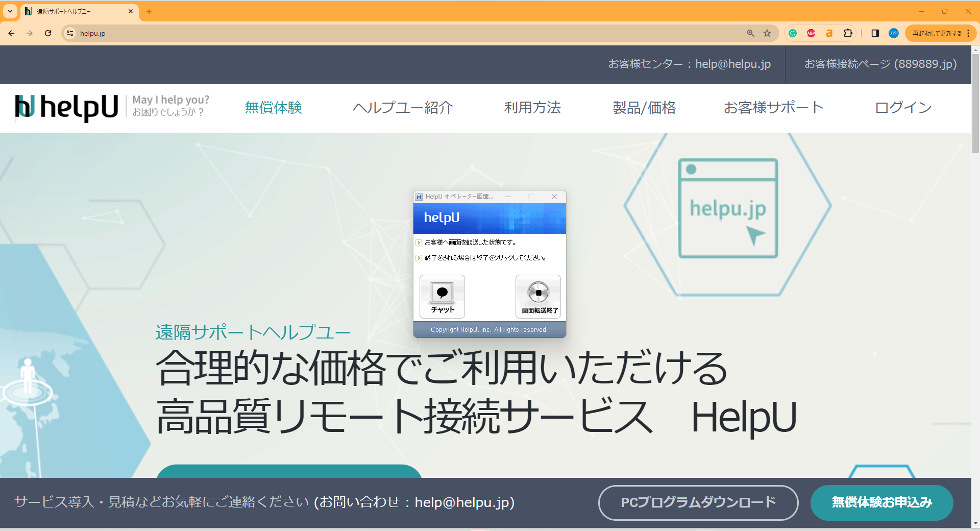Click PCプログラムダウンロード button
The image size is (980, 531).
[x=698, y=502]
